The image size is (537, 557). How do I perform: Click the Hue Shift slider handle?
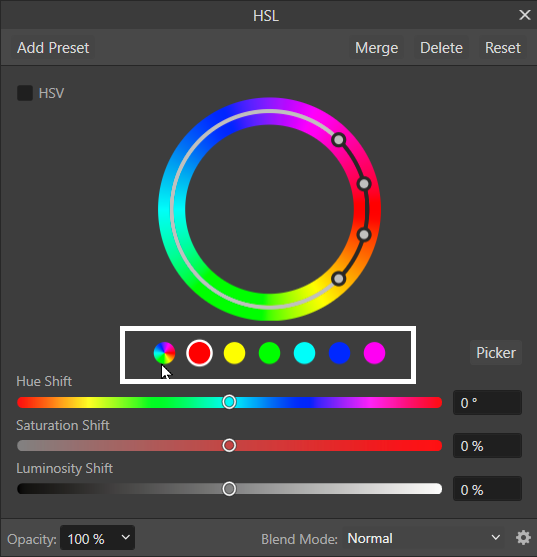coord(229,402)
